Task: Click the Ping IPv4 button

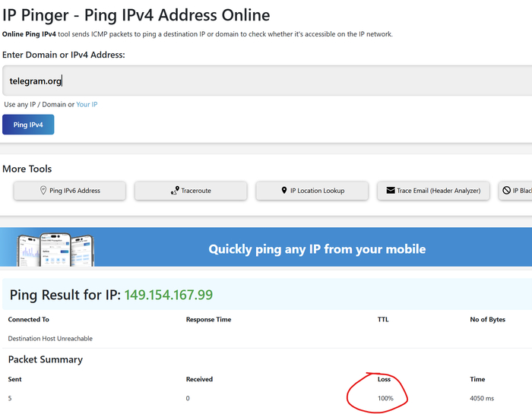Action: point(28,125)
